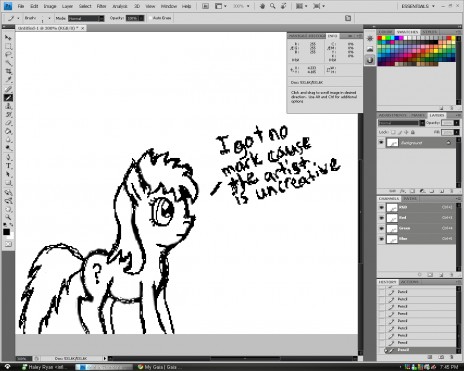Open the tool preset picker arrow
The image size is (464, 371).
pos(18,18)
